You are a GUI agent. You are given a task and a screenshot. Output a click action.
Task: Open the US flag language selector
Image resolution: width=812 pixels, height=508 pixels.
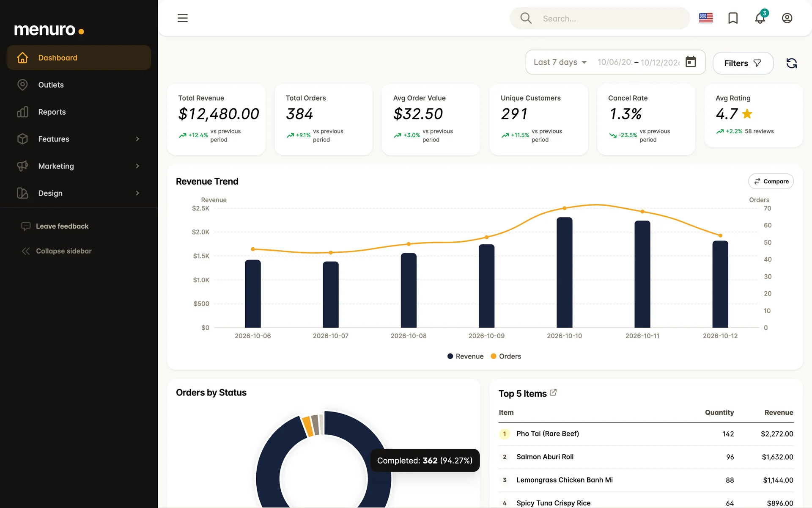(x=705, y=18)
